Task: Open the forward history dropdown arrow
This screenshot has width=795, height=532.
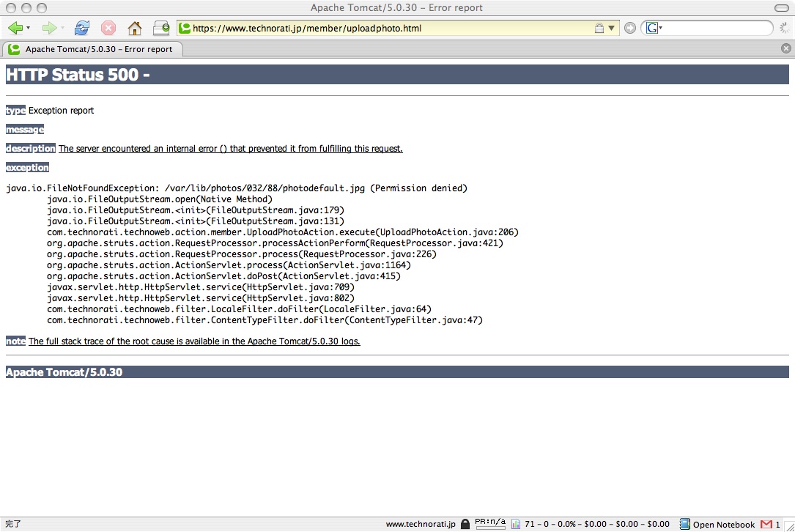Action: point(62,28)
